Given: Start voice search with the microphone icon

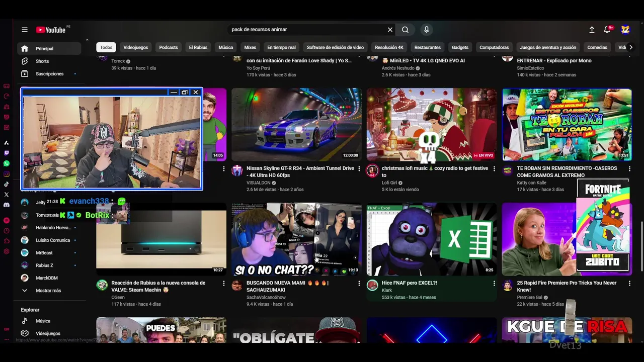Looking at the screenshot, I should (x=426, y=30).
